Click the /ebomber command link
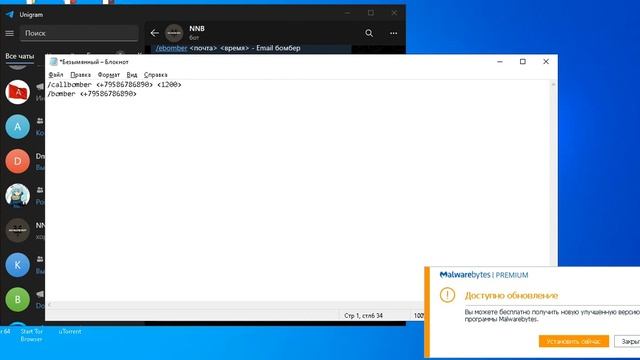This screenshot has width=640, height=360. coord(171,48)
